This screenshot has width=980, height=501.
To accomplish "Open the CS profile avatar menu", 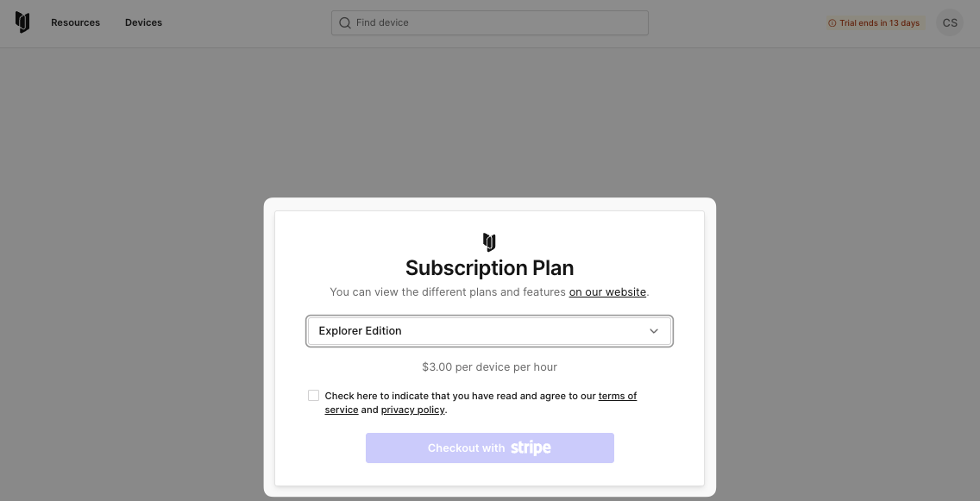I will coord(950,22).
